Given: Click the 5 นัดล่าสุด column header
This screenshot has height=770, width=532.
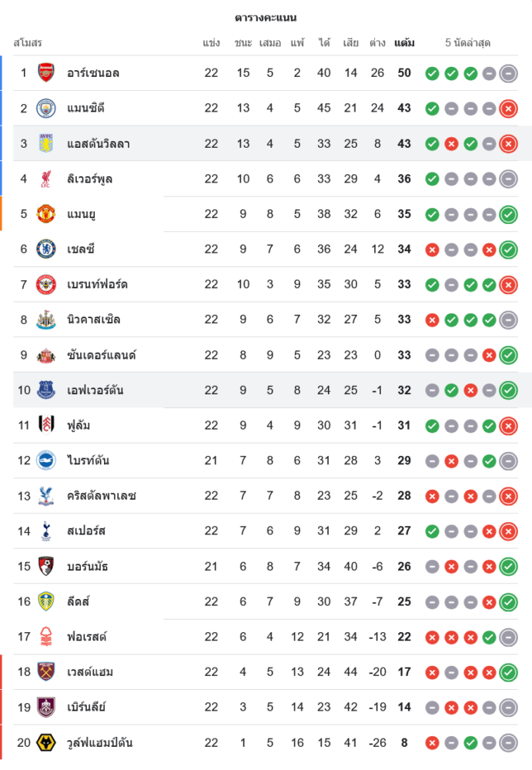Looking at the screenshot, I should pyautogui.click(x=468, y=43).
